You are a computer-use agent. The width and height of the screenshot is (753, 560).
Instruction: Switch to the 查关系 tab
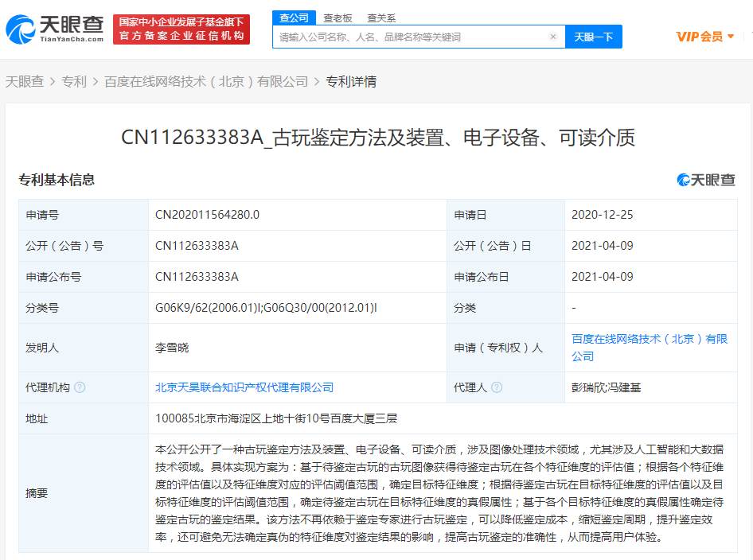tap(381, 17)
